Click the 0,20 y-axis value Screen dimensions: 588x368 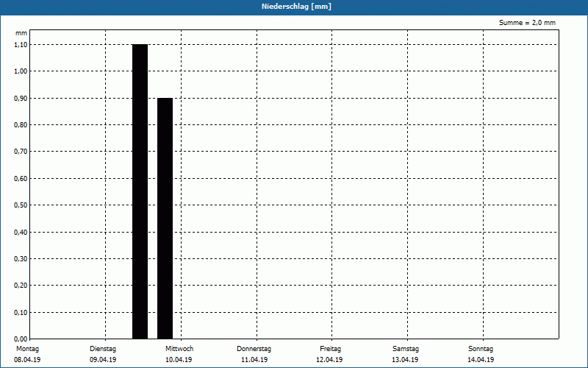coord(21,286)
